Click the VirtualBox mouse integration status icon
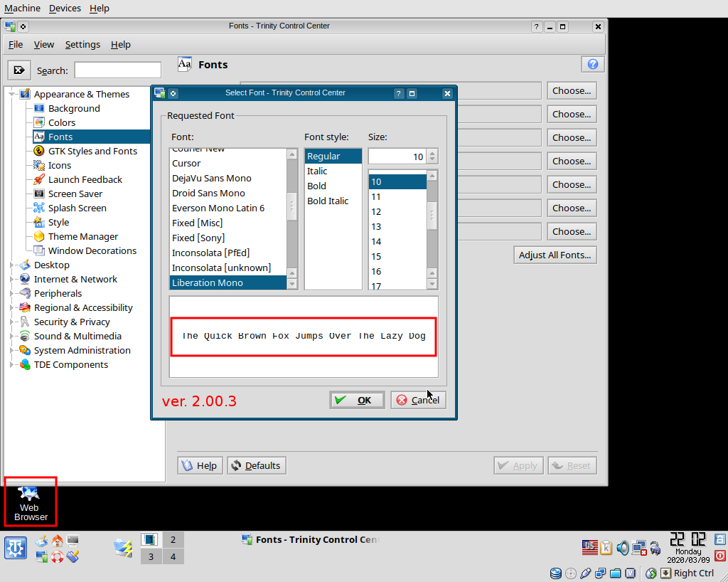This screenshot has height=582, width=728. point(651,573)
